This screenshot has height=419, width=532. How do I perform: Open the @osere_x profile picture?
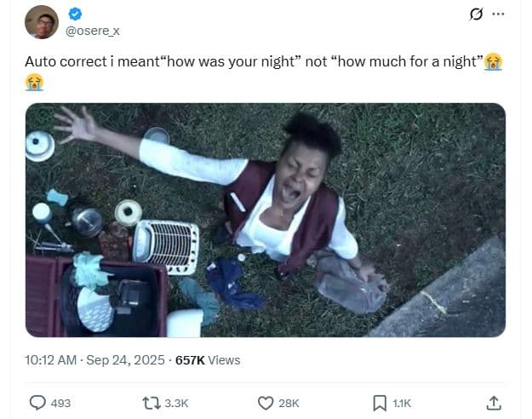click(41, 22)
